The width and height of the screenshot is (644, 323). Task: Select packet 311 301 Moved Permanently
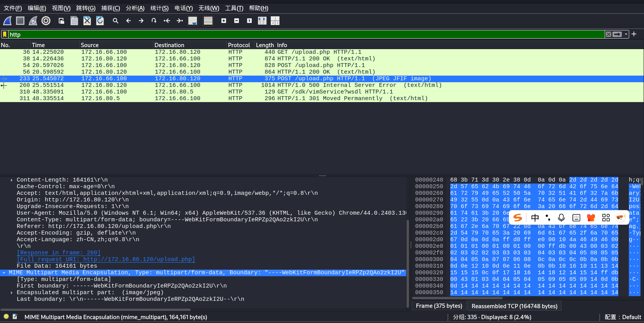click(322, 99)
